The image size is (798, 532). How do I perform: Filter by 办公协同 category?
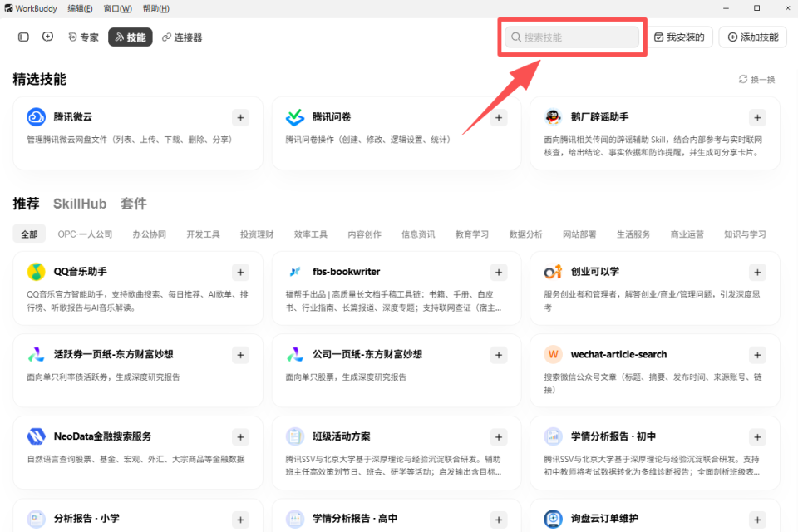click(150, 234)
